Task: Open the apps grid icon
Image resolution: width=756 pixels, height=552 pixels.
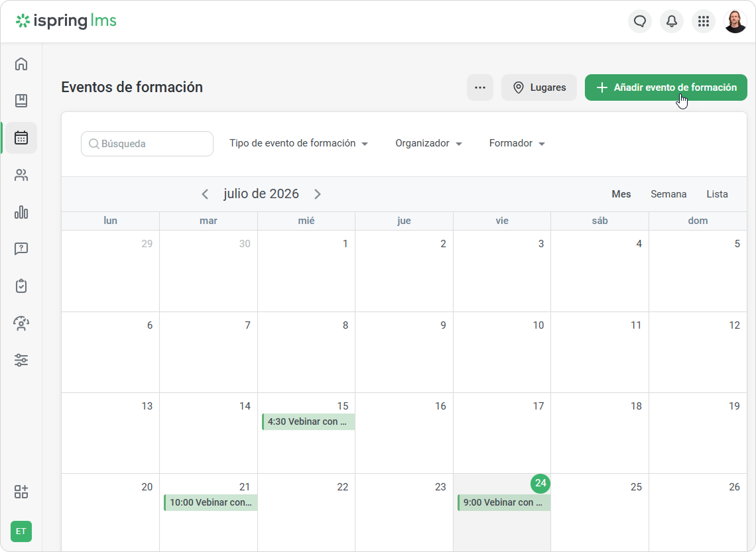Action: click(704, 21)
